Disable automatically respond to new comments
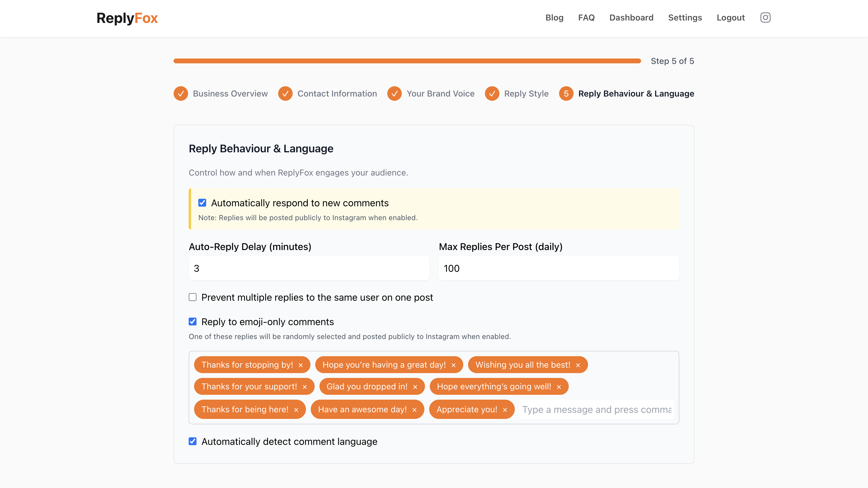 [202, 203]
